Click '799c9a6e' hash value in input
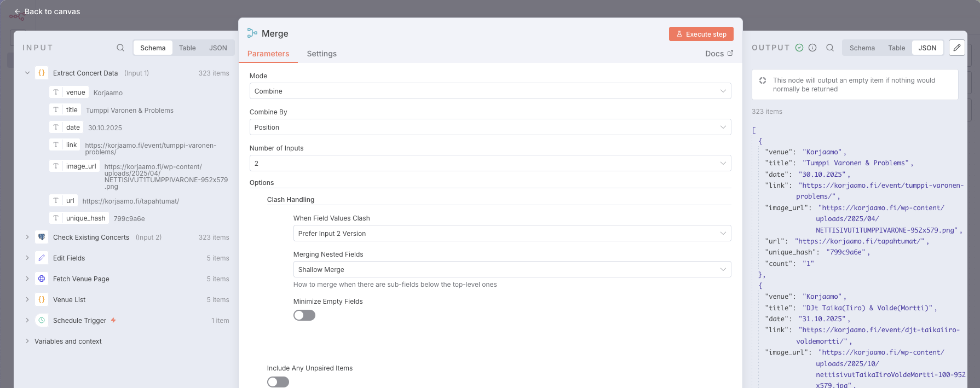Image resolution: width=980 pixels, height=388 pixels. tap(129, 218)
